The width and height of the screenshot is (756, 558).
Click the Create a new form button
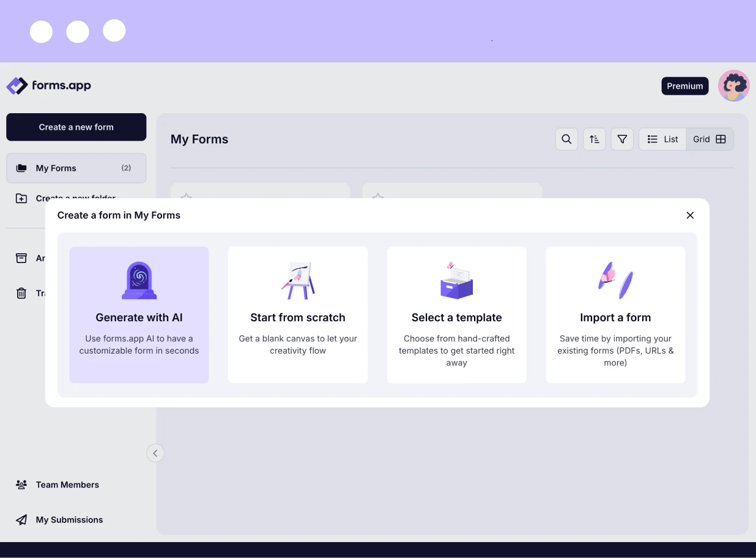[x=76, y=127]
